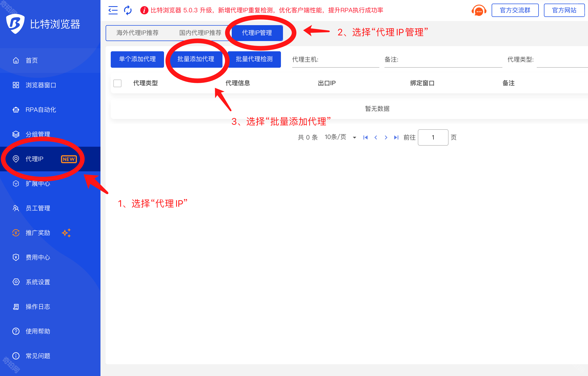
Task: Click the hexagon gear icon beside 系统设置
Action: (16, 282)
